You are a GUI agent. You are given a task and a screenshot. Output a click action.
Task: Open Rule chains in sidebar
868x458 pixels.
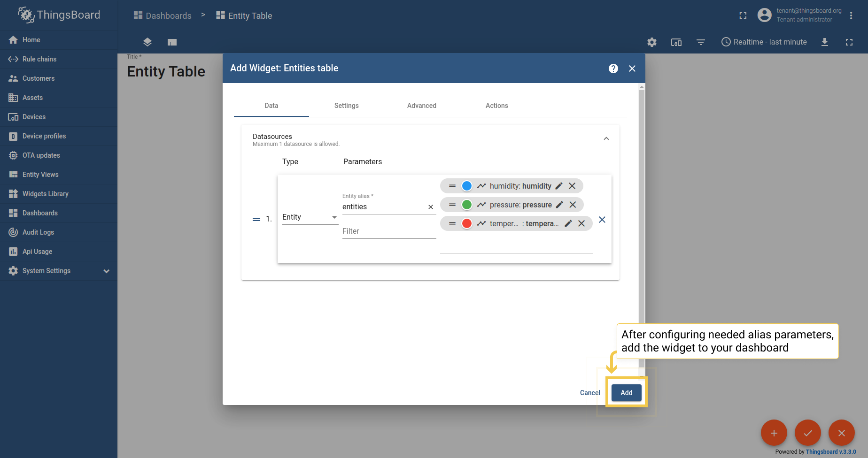[x=58, y=59]
